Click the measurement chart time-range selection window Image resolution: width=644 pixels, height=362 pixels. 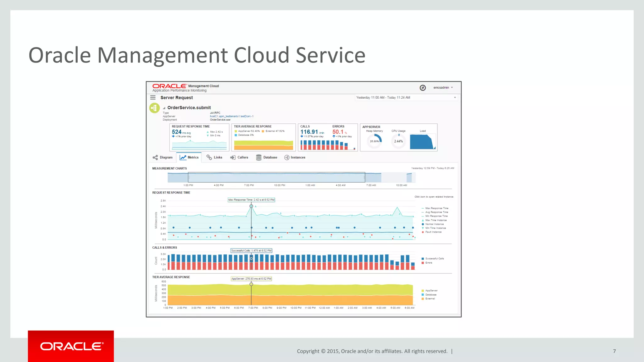[x=276, y=177]
